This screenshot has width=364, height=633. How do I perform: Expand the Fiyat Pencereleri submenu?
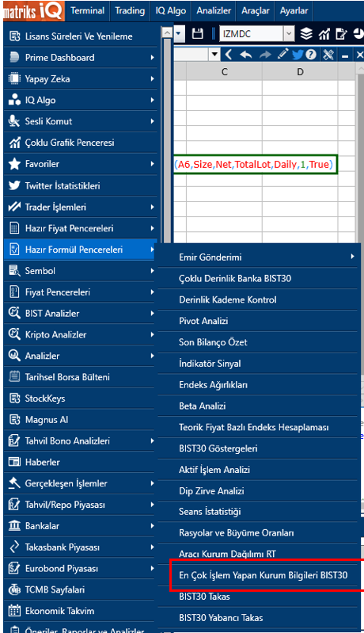[x=153, y=292]
